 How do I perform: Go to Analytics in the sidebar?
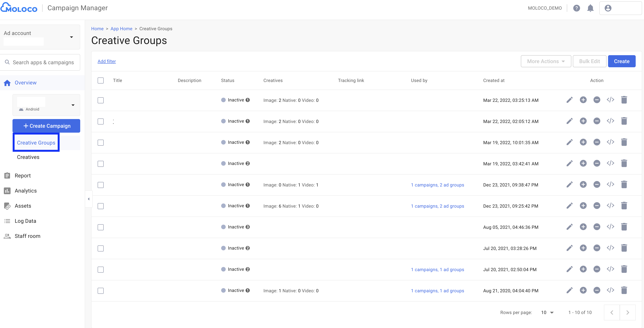26,191
